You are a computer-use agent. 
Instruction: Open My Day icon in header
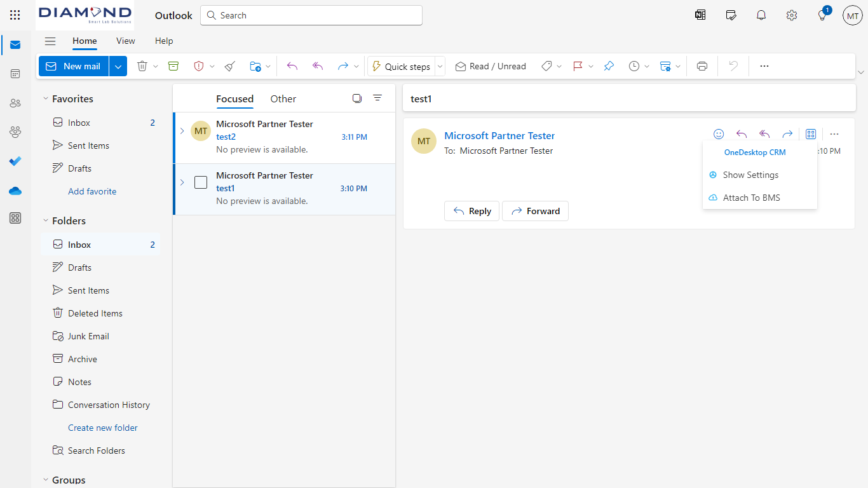coord(731,15)
